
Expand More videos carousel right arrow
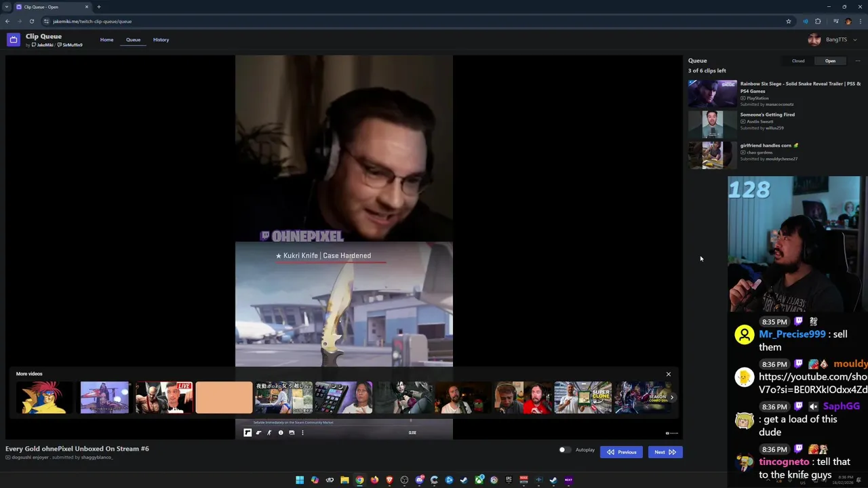[x=672, y=397]
